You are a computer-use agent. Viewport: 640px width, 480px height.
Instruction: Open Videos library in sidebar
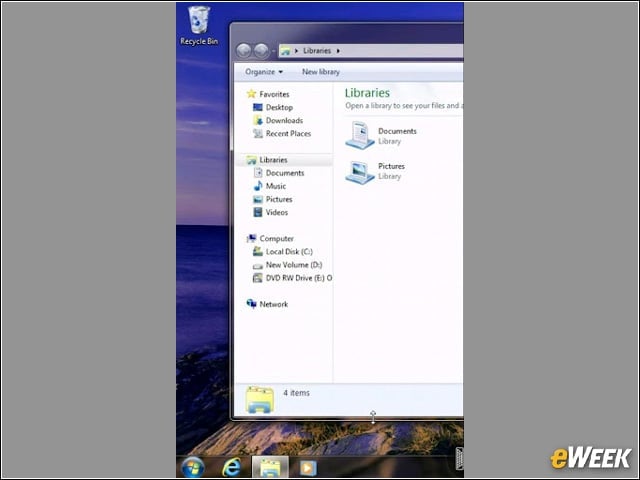coord(277,212)
